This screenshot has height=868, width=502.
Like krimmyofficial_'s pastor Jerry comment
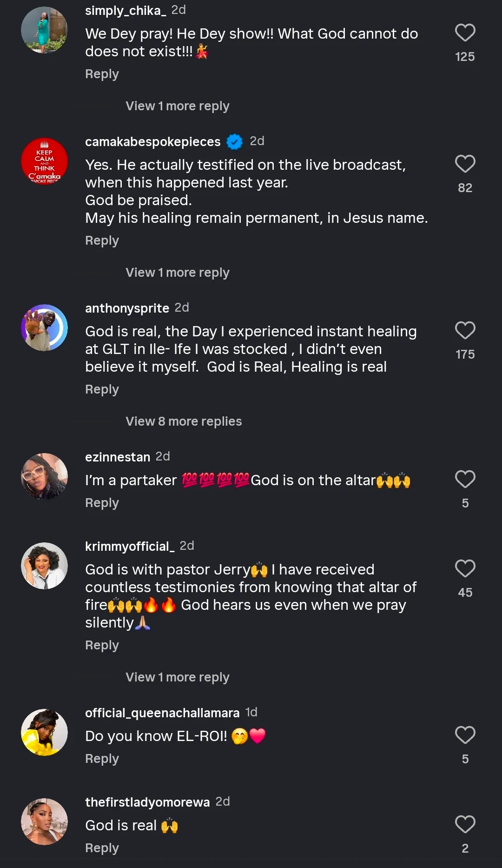(465, 569)
